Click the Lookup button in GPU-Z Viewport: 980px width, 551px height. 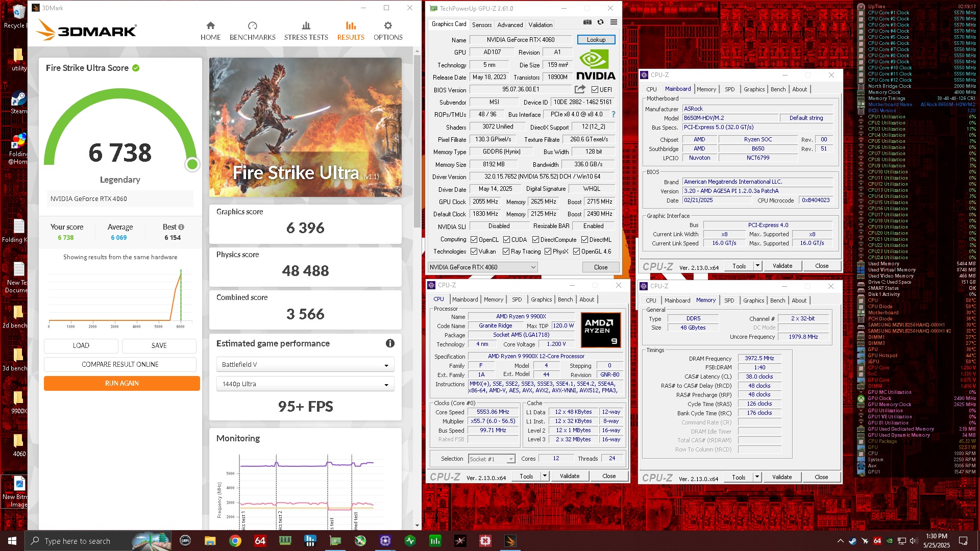[x=596, y=40]
